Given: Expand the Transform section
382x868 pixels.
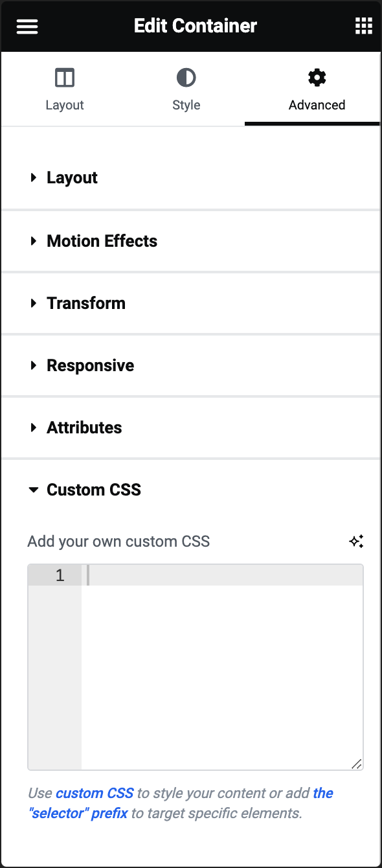Looking at the screenshot, I should pyautogui.click(x=190, y=303).
